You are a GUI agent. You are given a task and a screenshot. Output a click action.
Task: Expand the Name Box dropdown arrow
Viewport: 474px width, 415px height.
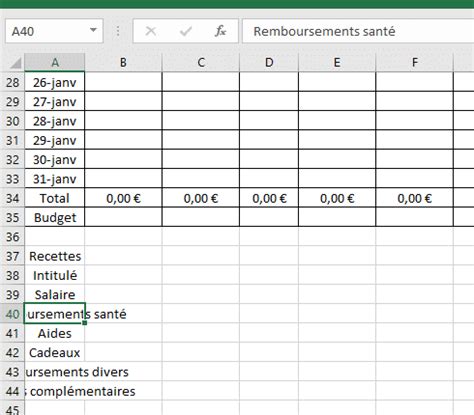[93, 30]
